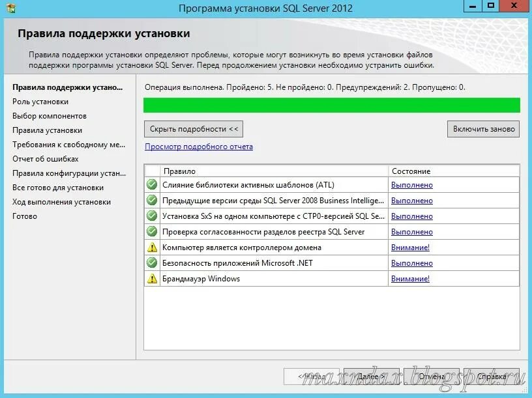Viewport: 532px width, 398px height.
Task: Select Выбор компонентов step in sidebar
Action: [x=50, y=116]
